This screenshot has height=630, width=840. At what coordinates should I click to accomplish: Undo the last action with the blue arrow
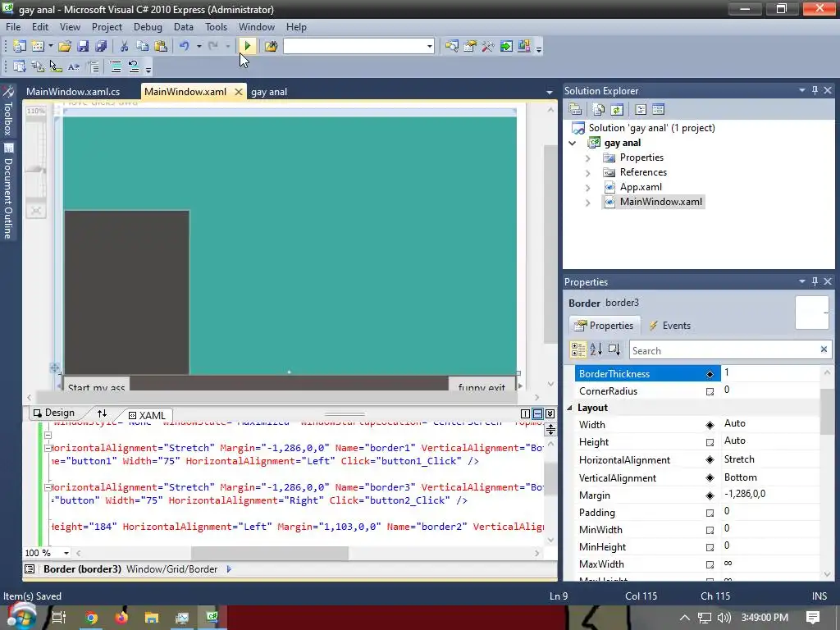coord(185,46)
